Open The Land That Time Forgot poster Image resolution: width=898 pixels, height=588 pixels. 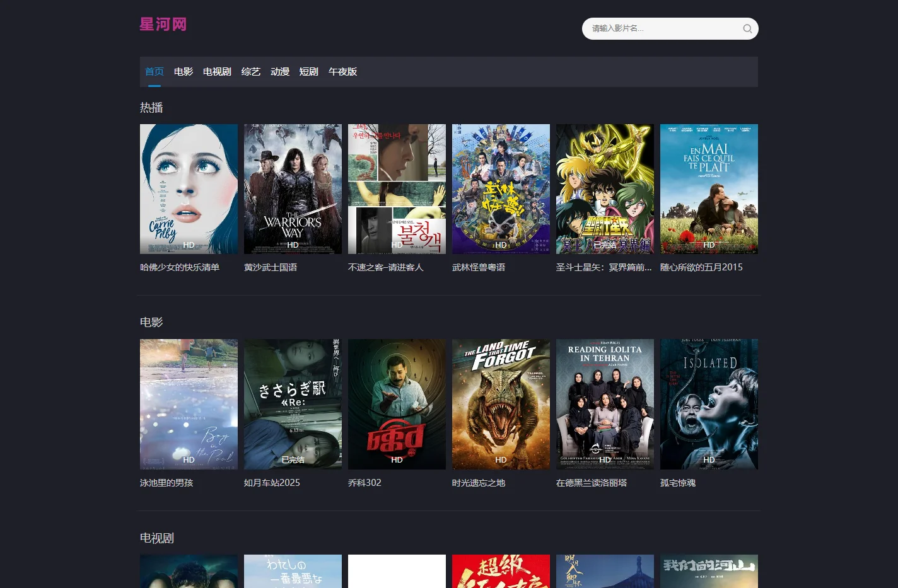tap(501, 405)
